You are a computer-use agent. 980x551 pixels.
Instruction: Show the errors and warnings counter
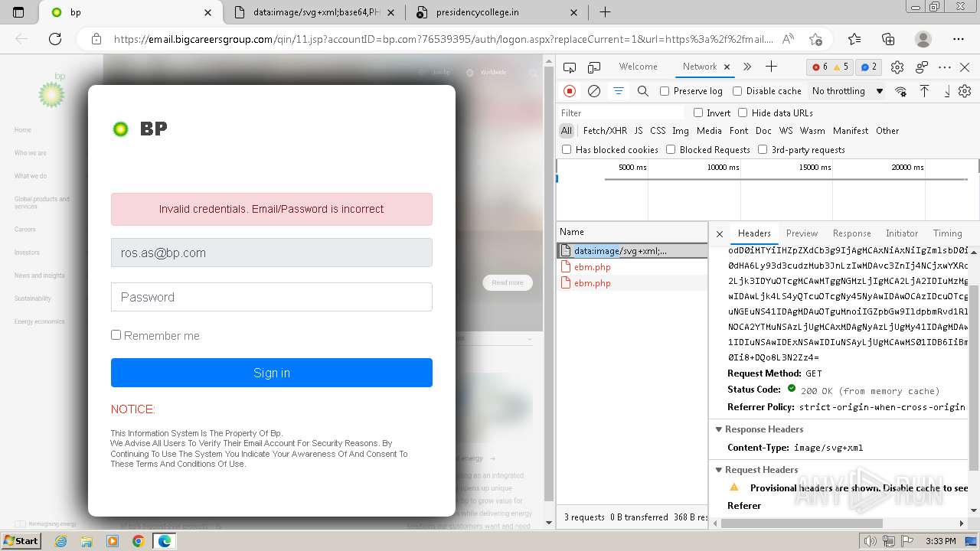pyautogui.click(x=831, y=67)
